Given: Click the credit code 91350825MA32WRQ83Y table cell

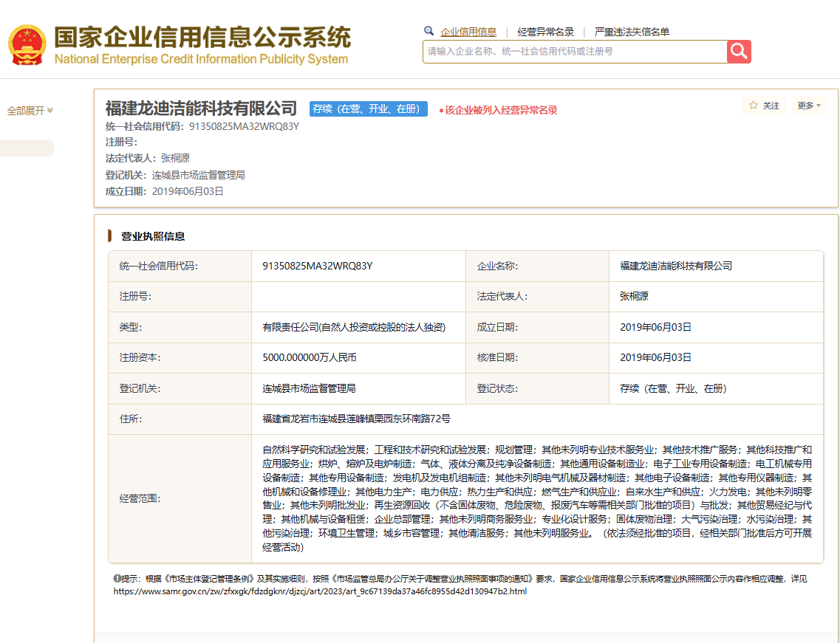Looking at the screenshot, I should coord(358,266).
